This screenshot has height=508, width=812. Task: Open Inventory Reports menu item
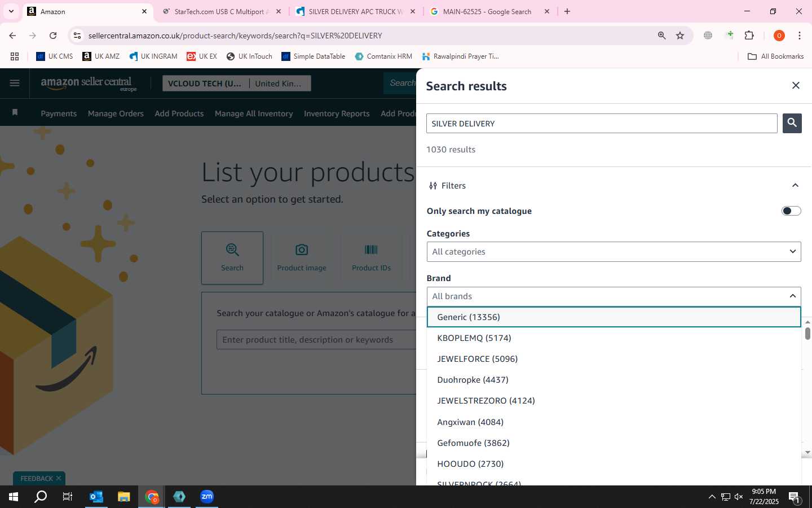point(337,113)
